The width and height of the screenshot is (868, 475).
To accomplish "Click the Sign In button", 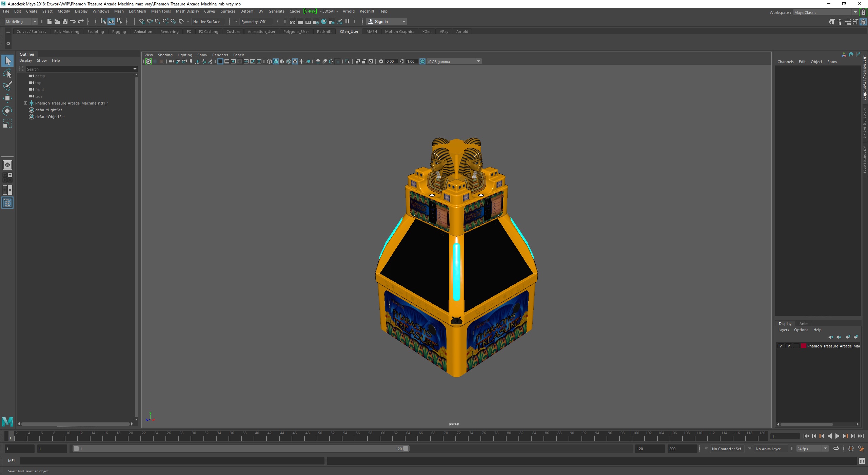I will (x=381, y=21).
